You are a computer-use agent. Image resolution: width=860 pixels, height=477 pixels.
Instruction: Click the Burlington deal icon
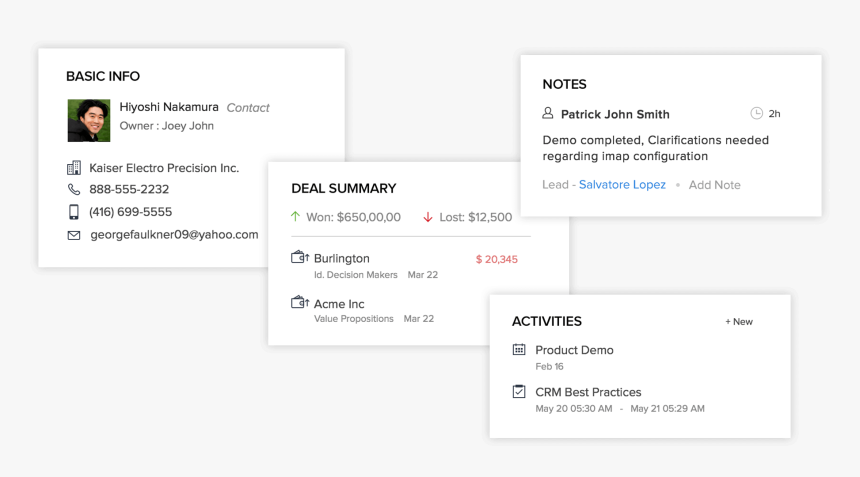point(299,258)
